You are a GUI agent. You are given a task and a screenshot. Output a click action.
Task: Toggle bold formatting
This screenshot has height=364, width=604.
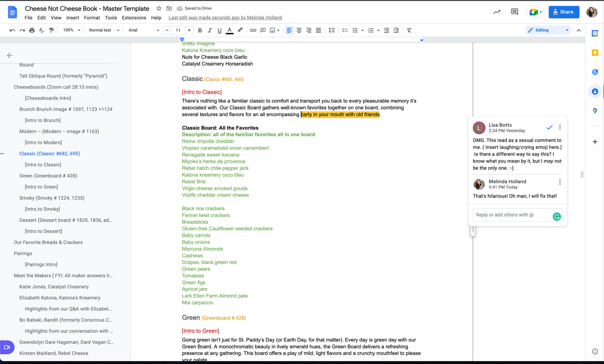pos(200,30)
